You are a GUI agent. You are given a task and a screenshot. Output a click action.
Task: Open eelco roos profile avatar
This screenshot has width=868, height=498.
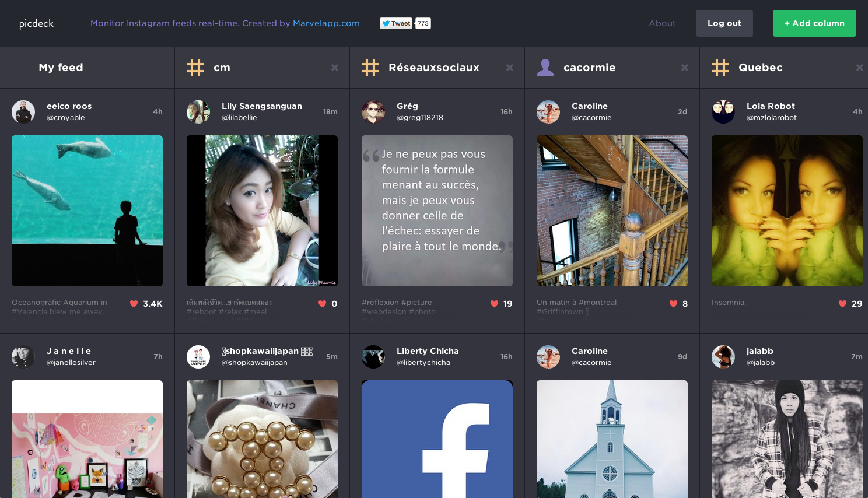[23, 112]
